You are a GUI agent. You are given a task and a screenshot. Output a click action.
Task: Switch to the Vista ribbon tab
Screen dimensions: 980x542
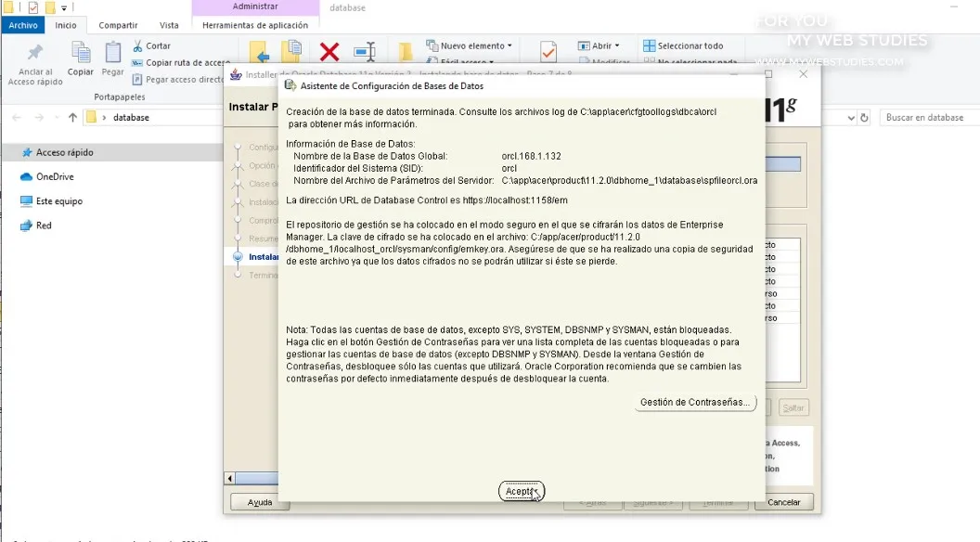[x=169, y=25]
